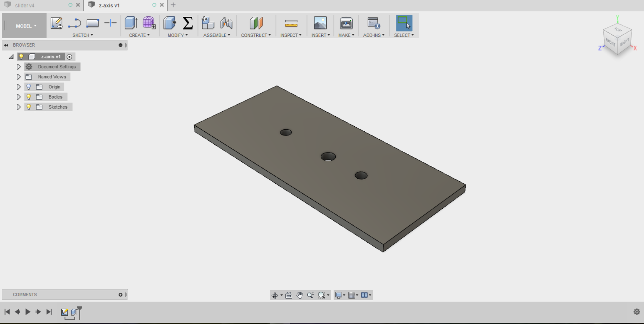Activate z-axis v1 component radio button
This screenshot has height=324, width=644.
69,57
